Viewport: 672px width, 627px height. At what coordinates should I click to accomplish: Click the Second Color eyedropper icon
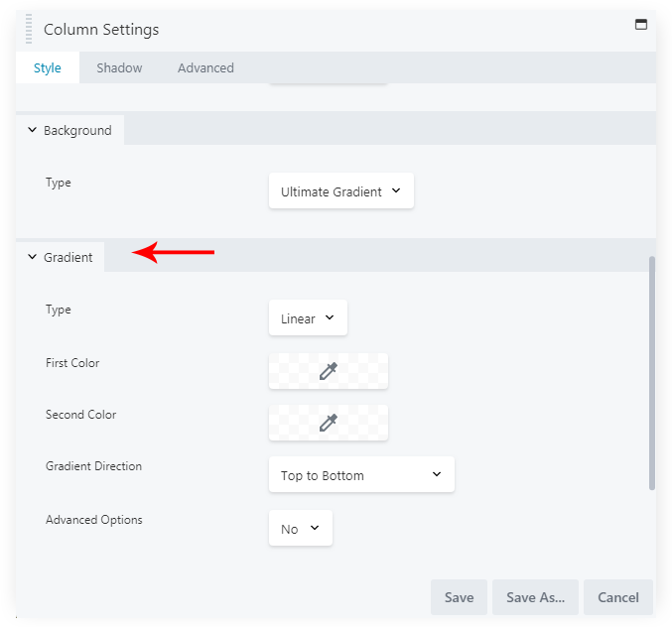(x=329, y=423)
